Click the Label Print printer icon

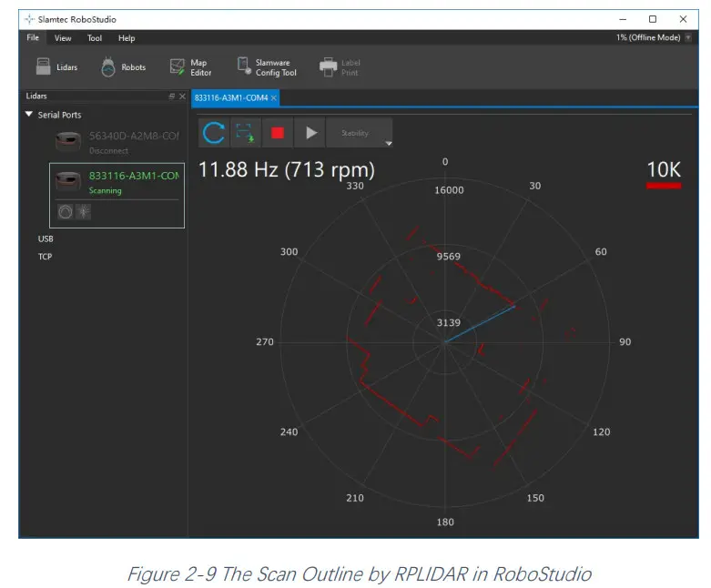coord(329,67)
